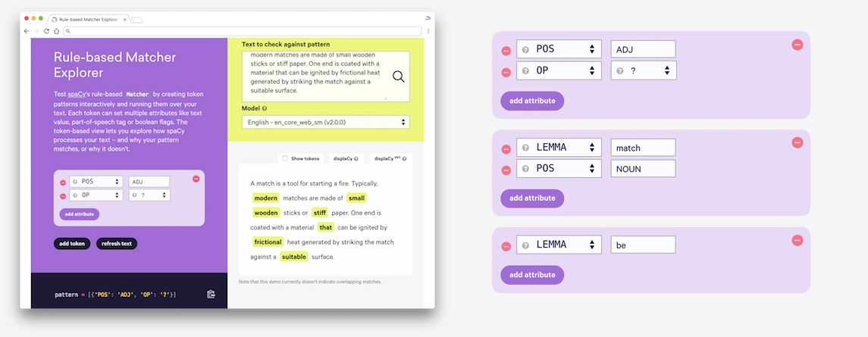Open the Model selection dropdown
Viewport: 868px width, 337px height.
tap(326, 122)
